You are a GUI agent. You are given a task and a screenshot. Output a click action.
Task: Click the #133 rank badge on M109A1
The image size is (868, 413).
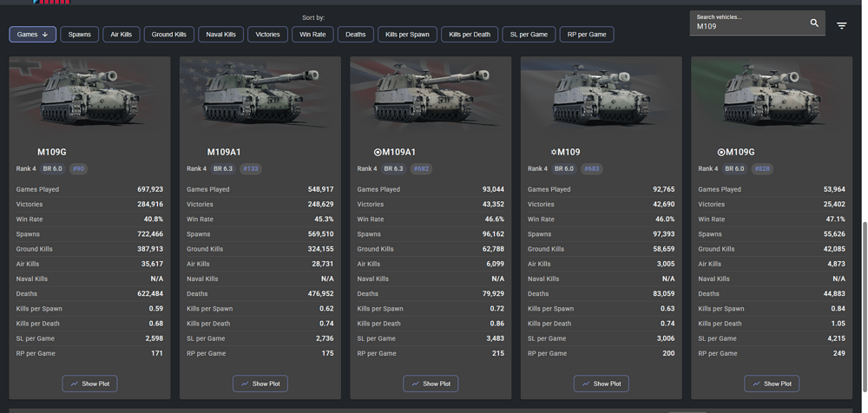coord(251,169)
